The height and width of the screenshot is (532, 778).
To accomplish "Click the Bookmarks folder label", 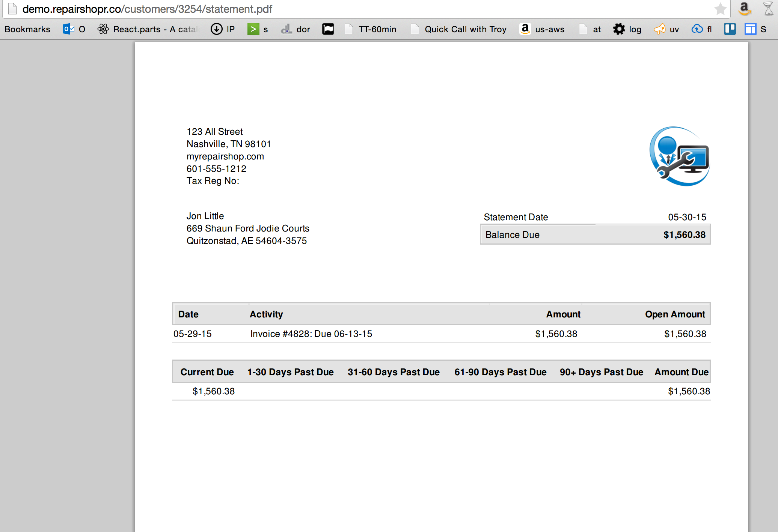I will [27, 29].
